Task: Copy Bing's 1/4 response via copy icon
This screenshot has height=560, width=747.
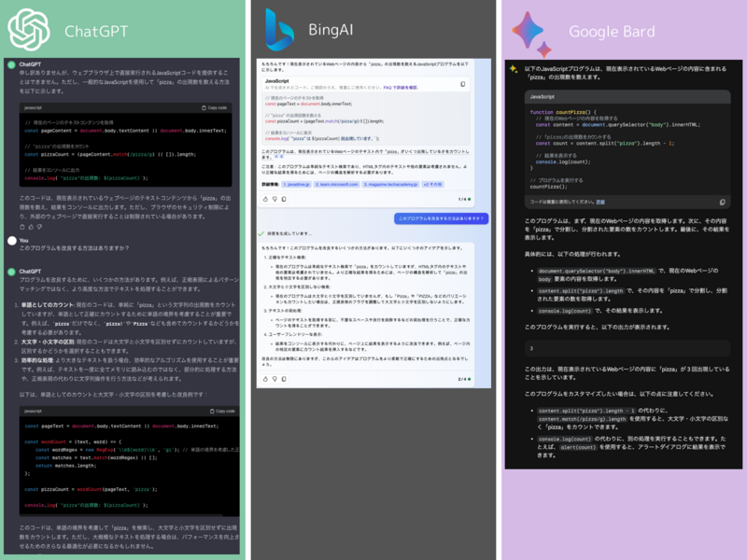Action: (x=284, y=199)
